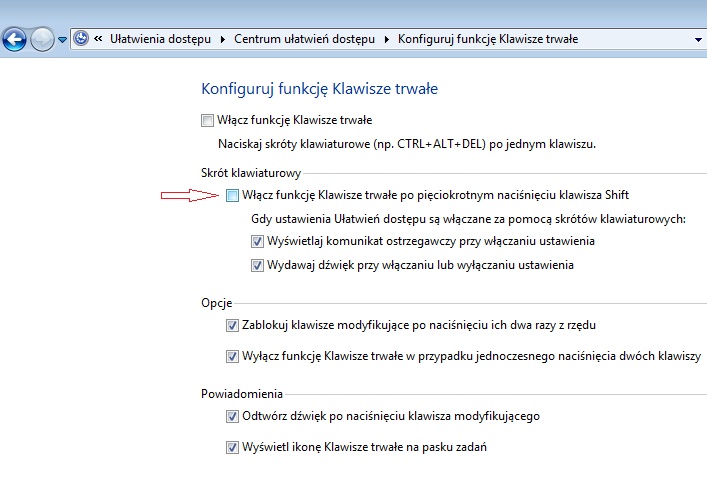This screenshot has height=480, width=707.
Task: Go to Centrum ułatwień dostępu breadcrumb
Action: (x=304, y=39)
